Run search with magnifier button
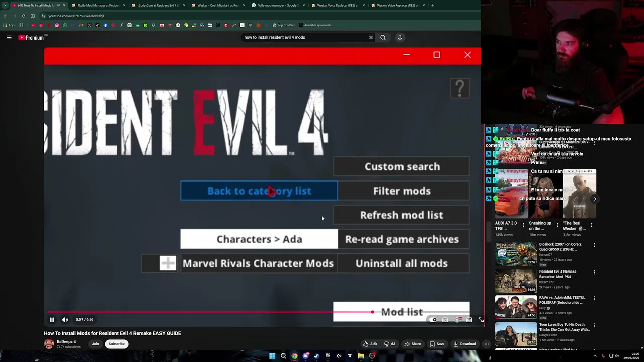This screenshot has height=362, width=644. pyautogui.click(x=383, y=37)
